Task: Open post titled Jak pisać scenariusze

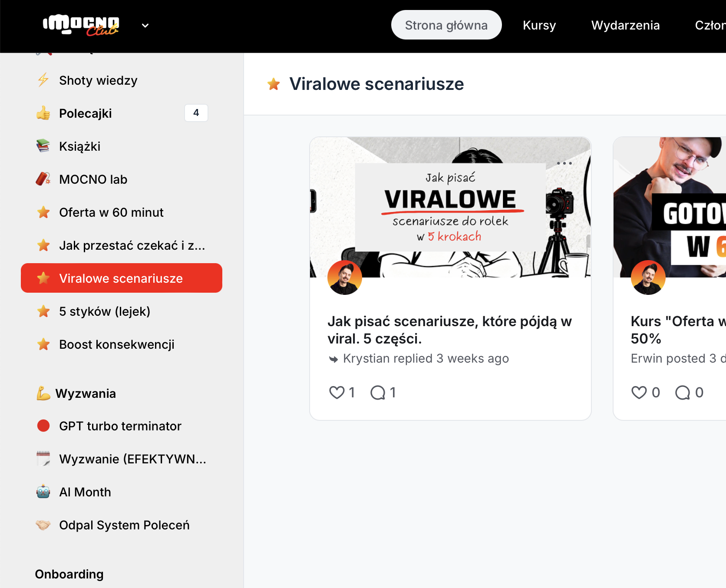Action: (449, 330)
